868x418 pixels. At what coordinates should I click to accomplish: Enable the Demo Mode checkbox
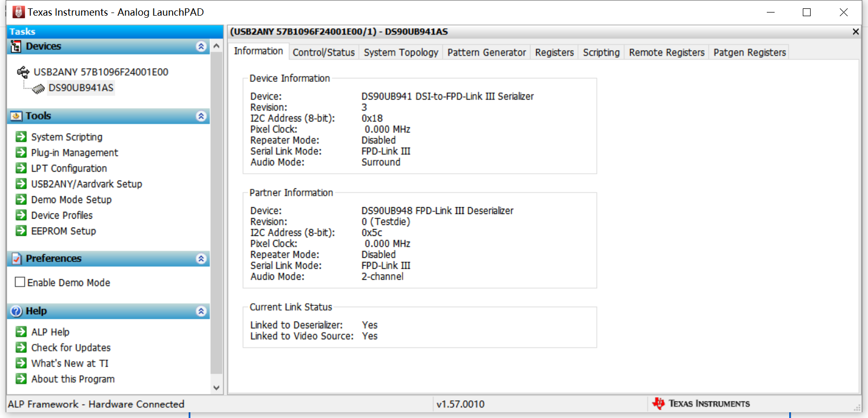[20, 282]
